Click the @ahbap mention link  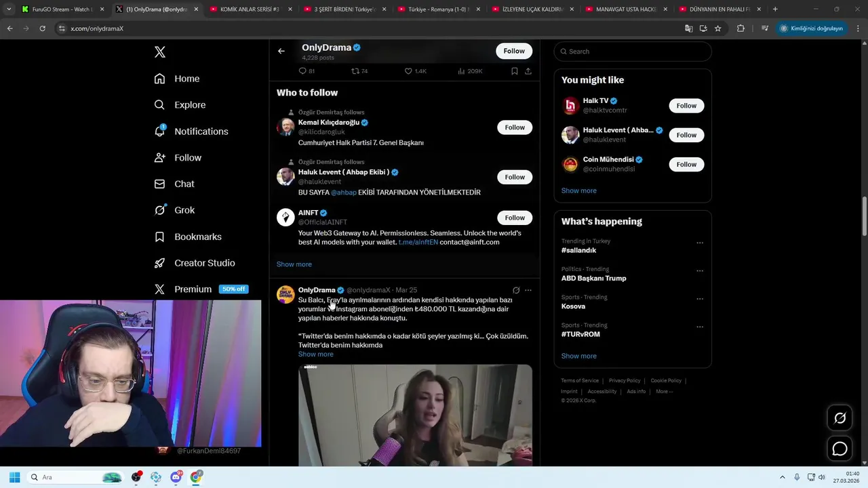344,192
